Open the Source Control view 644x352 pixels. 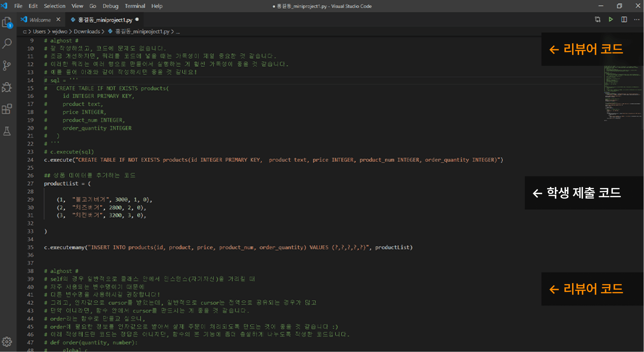click(7, 65)
